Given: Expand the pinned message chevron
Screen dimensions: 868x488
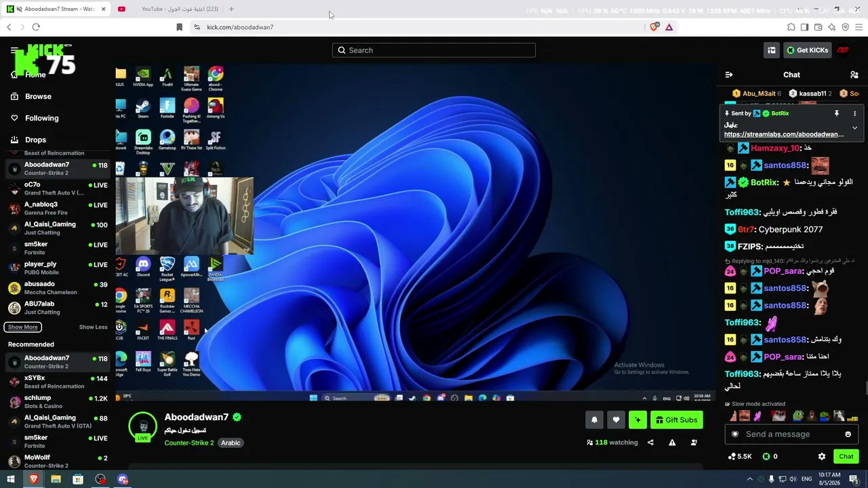Looking at the screenshot, I should 854,127.
